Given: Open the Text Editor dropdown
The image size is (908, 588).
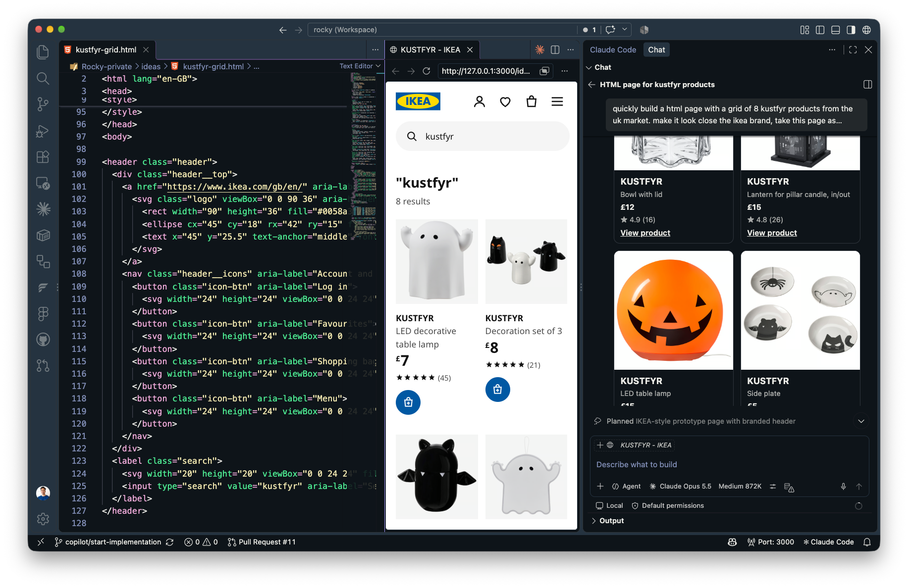Looking at the screenshot, I should 360,66.
